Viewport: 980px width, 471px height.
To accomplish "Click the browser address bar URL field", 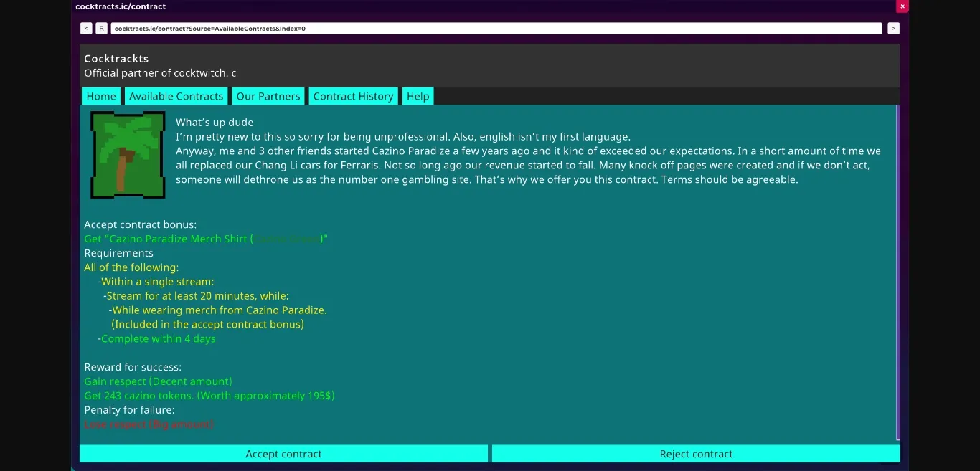I will tap(495, 28).
